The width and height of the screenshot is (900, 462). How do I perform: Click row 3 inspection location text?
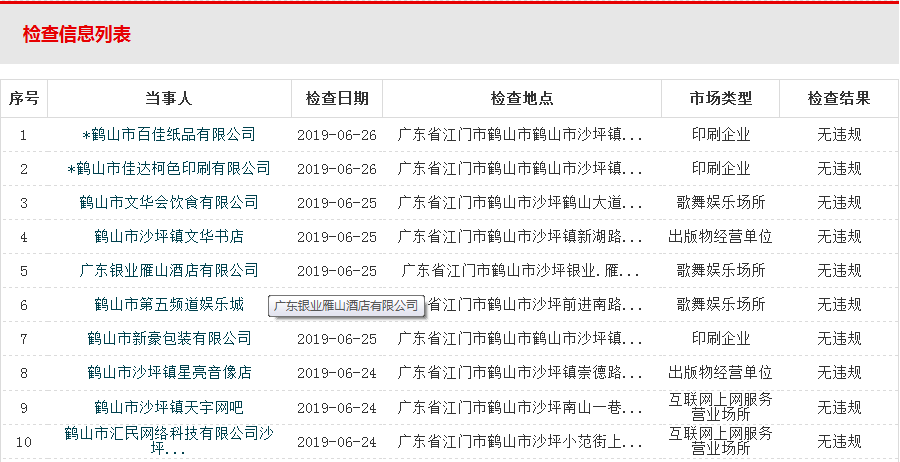click(521, 202)
